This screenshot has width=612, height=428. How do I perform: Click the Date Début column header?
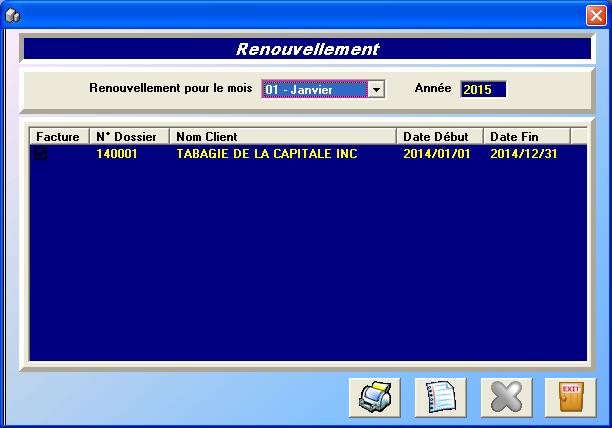pos(440,136)
